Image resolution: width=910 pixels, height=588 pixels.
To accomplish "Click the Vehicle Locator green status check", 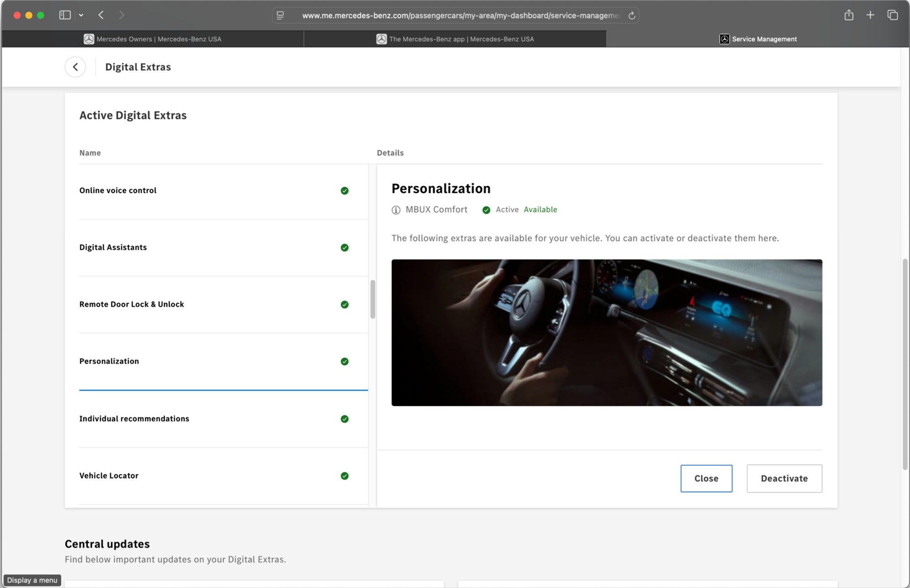I will click(x=344, y=476).
